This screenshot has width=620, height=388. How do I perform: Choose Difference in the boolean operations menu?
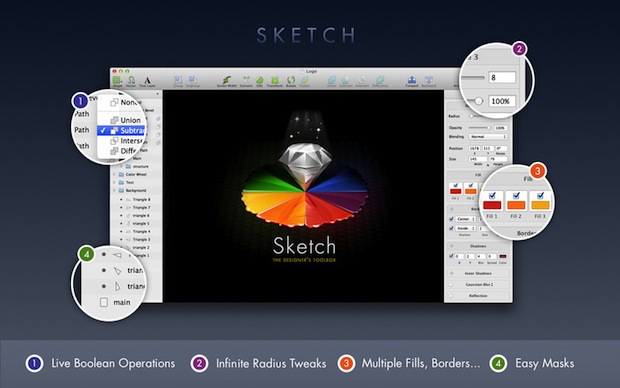click(x=119, y=151)
